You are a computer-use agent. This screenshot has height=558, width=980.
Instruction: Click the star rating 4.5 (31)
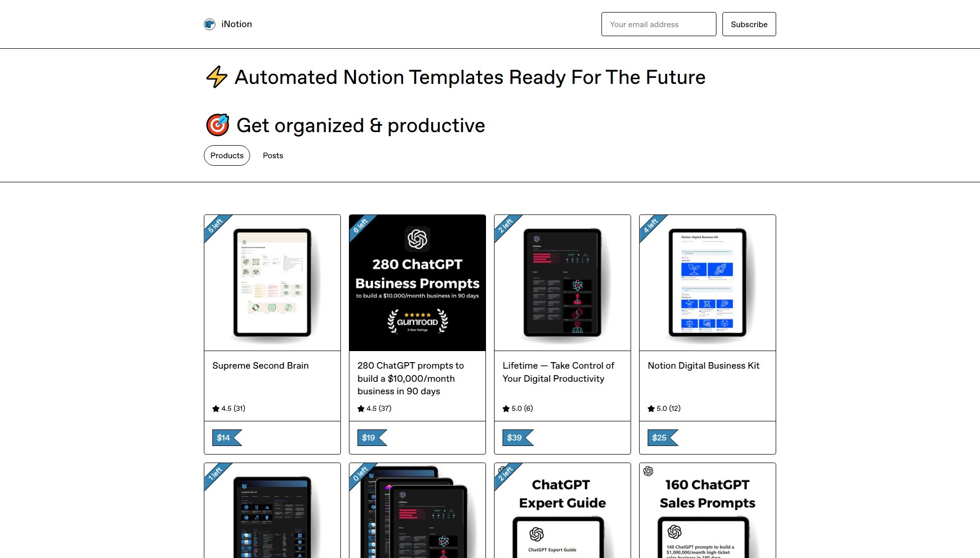tap(229, 408)
